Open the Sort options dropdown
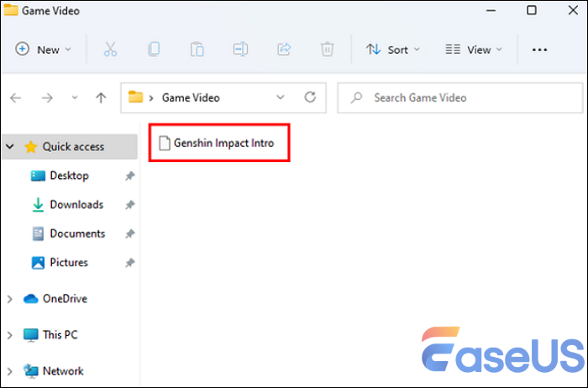The image size is (588, 388). click(392, 50)
